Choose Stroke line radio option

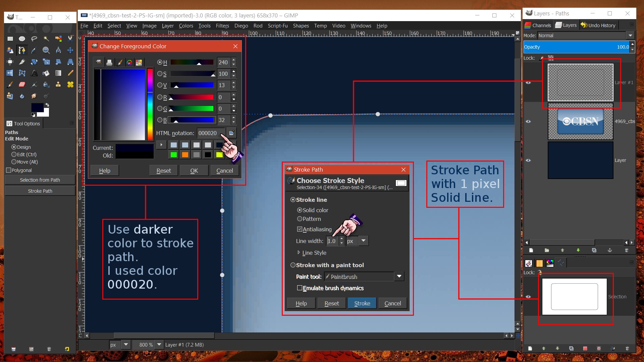[293, 200]
